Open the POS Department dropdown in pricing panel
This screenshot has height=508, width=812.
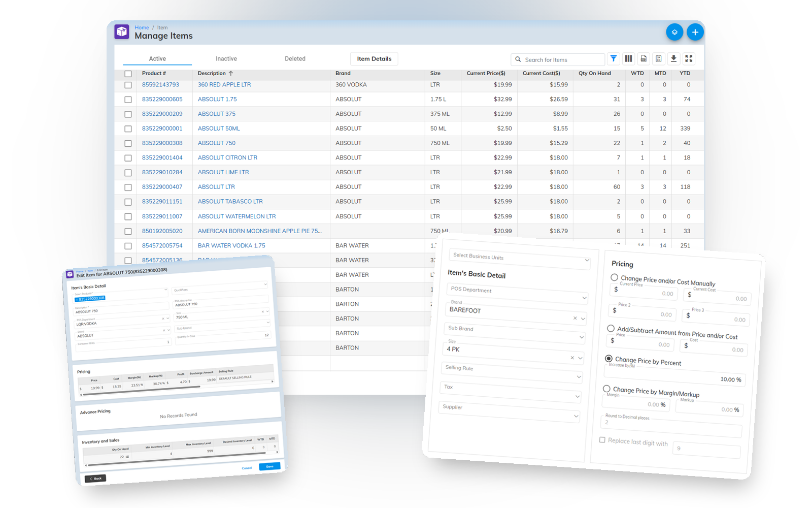click(x=584, y=298)
